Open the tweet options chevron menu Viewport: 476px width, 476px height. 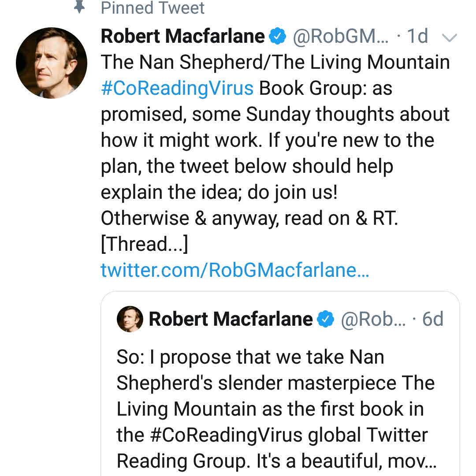pos(449,38)
